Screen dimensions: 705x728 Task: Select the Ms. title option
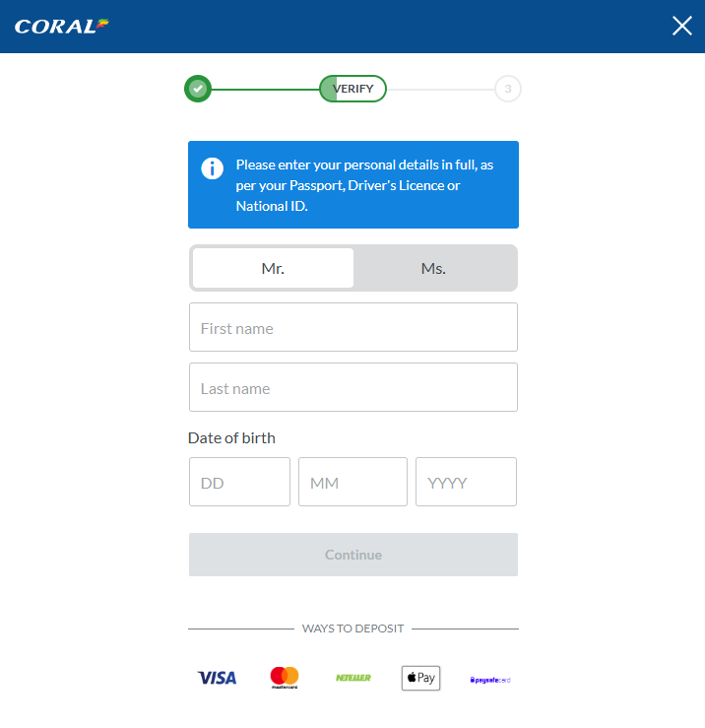433,268
